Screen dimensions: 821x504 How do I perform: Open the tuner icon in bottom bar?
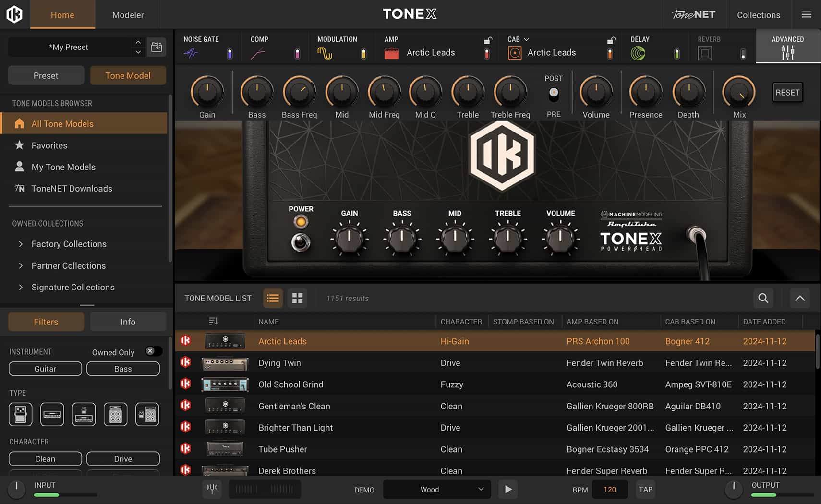click(212, 489)
